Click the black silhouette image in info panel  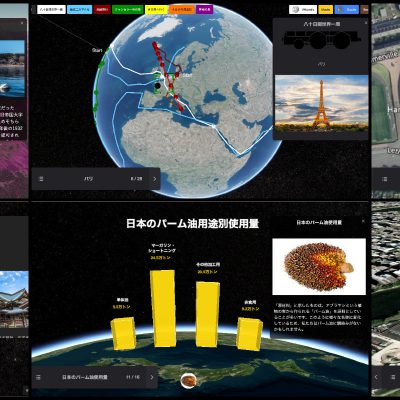point(321,40)
